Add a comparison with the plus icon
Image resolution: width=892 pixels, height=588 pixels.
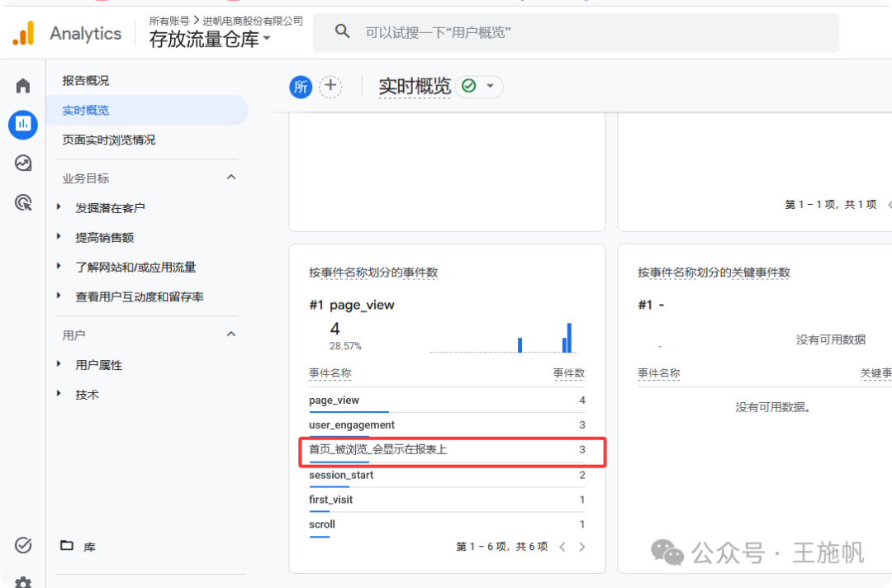(x=330, y=87)
